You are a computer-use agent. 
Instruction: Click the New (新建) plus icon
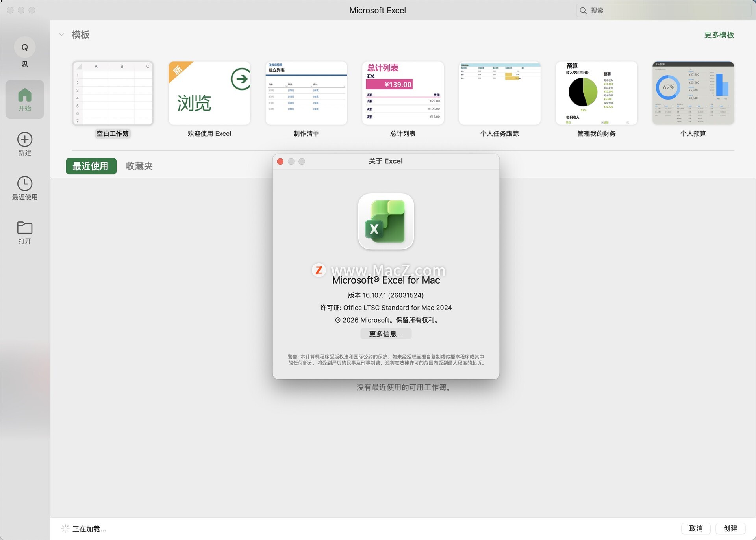(x=24, y=139)
